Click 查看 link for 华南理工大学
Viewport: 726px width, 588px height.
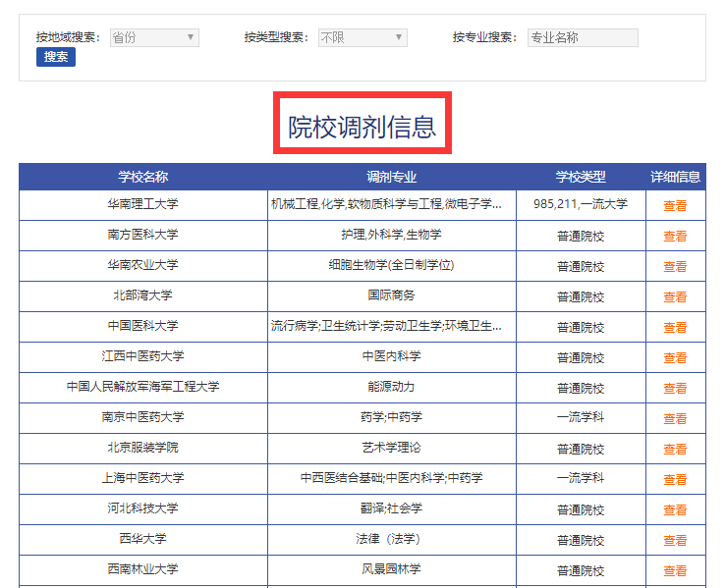pyautogui.click(x=675, y=206)
